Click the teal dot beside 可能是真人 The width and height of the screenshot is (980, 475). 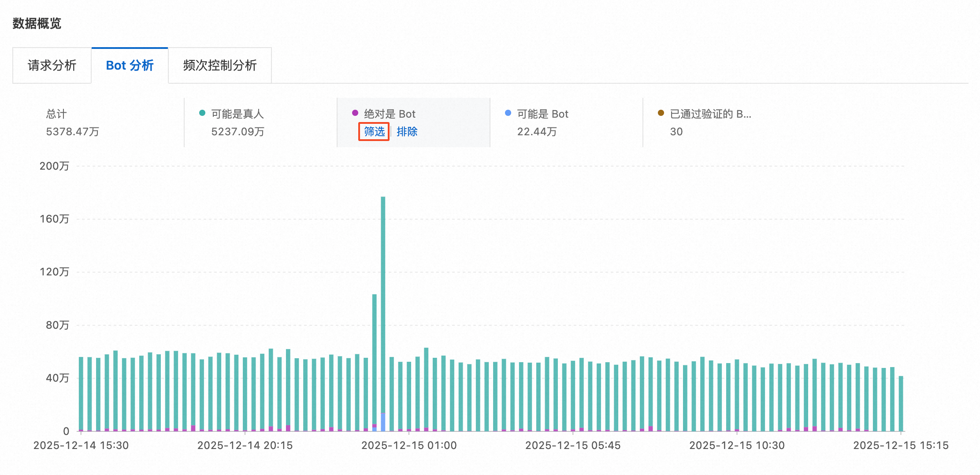click(x=202, y=113)
